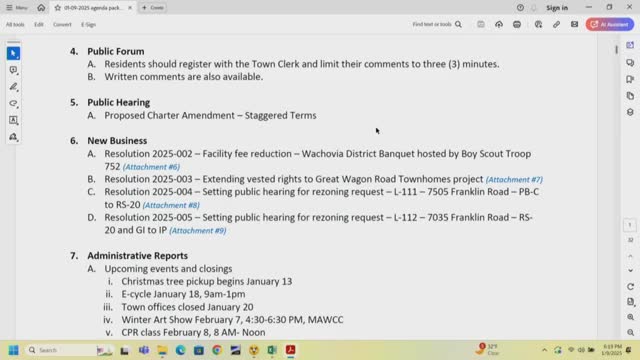Go to next page arrow

tap(630, 271)
